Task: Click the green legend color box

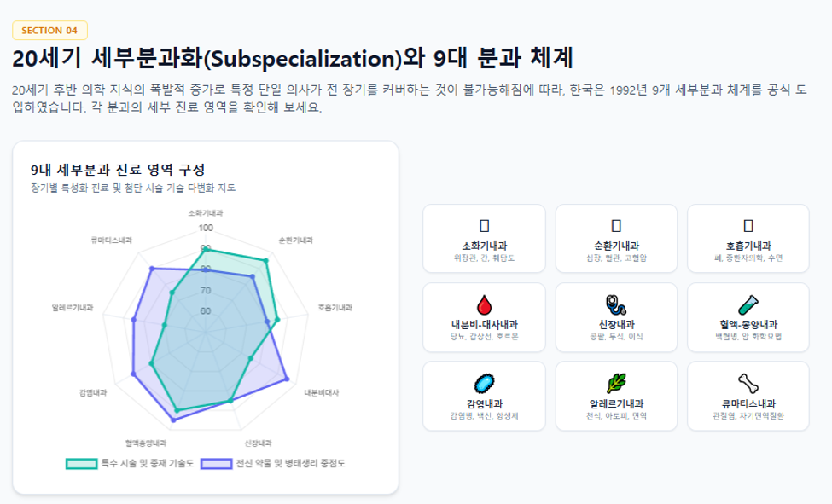Action: (x=82, y=464)
